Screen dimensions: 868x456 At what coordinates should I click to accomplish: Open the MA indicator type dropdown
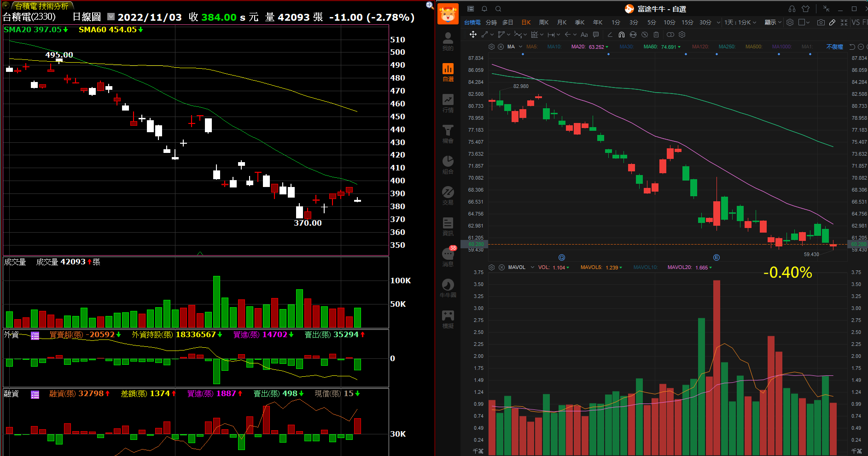(x=521, y=47)
